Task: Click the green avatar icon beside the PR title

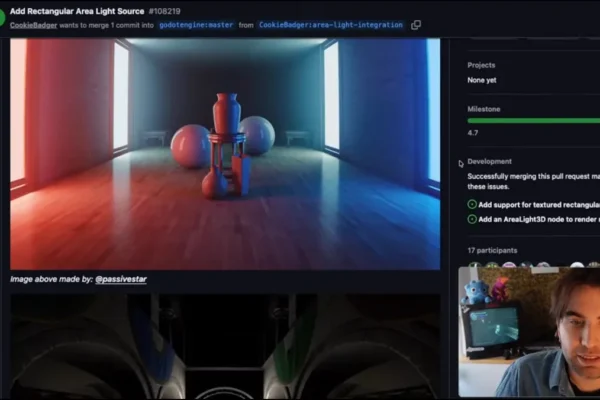Action: click(3, 17)
